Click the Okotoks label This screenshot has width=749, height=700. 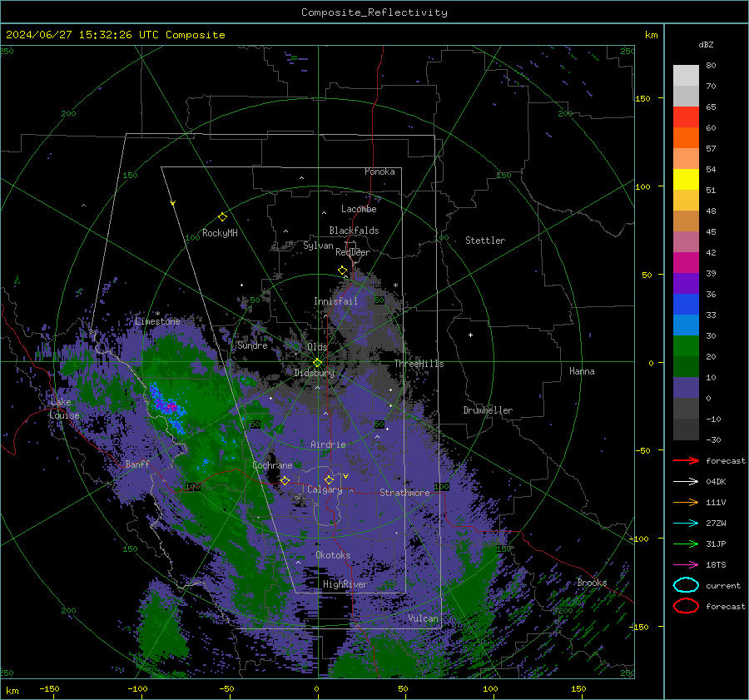tap(334, 555)
